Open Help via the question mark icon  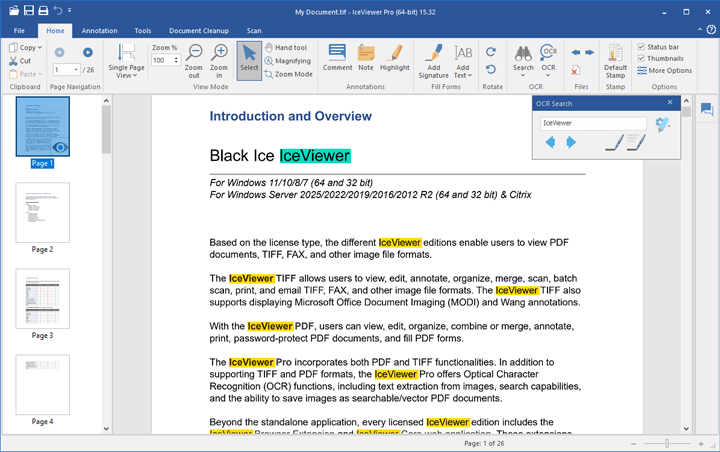tap(711, 30)
